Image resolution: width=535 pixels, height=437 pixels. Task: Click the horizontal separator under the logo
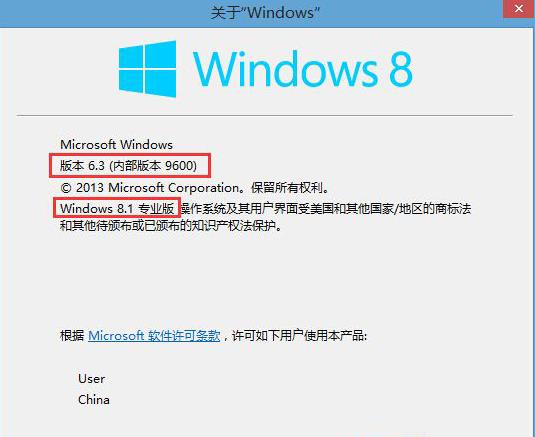point(264,115)
